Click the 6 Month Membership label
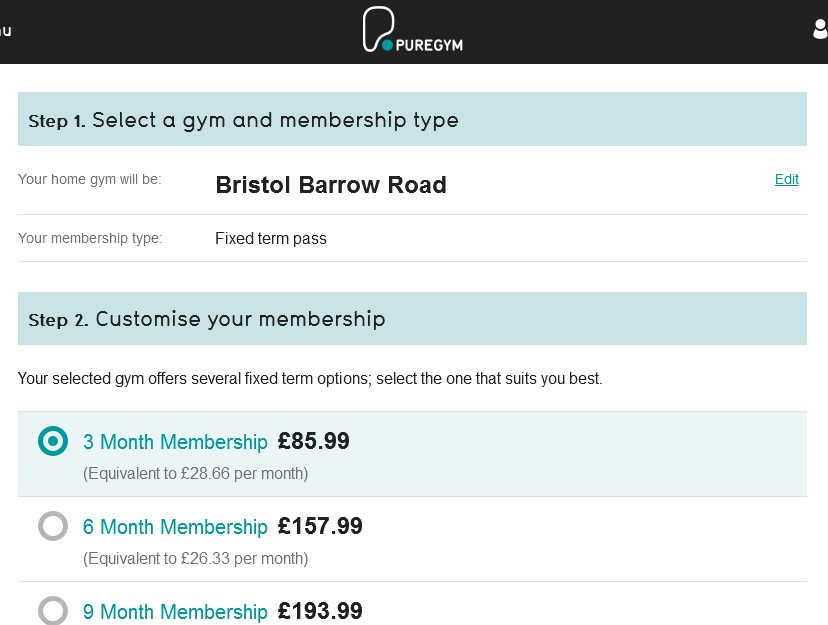 pos(175,527)
